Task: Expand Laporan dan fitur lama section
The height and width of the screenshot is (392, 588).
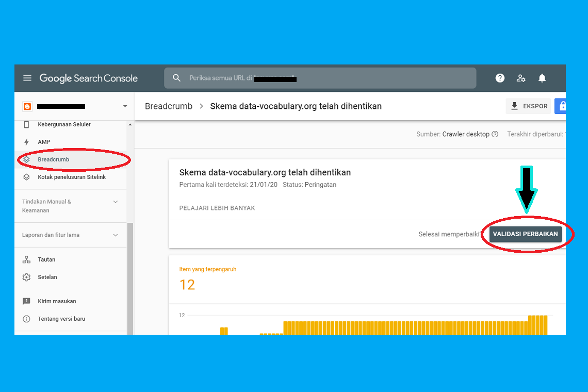Action: [71, 235]
